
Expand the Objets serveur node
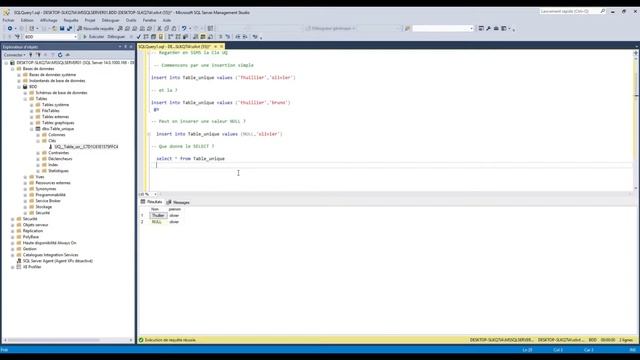(12, 225)
